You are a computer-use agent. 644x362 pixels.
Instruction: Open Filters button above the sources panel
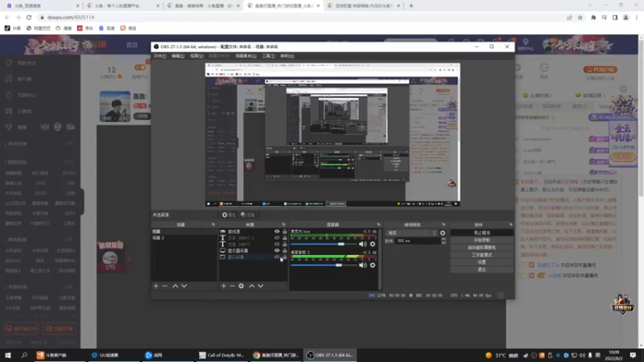pyautogui.click(x=248, y=215)
